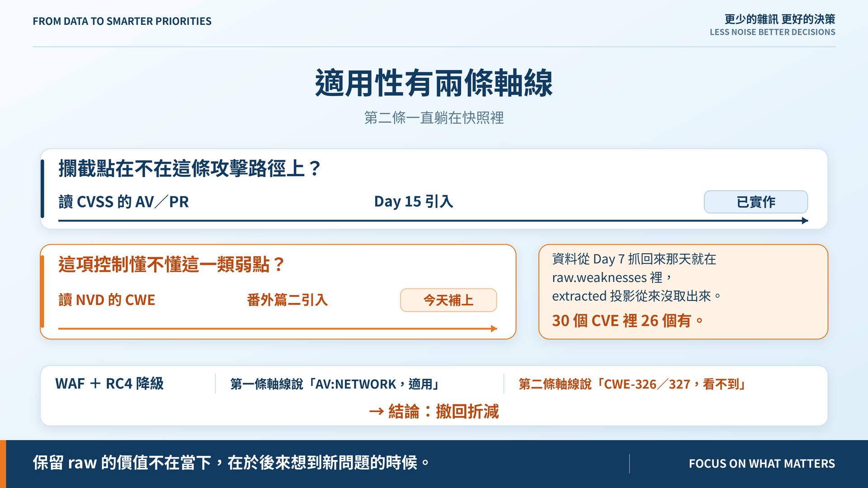Click the 番外篇二引入 label
Viewport: 868px width, 488px height.
point(287,300)
